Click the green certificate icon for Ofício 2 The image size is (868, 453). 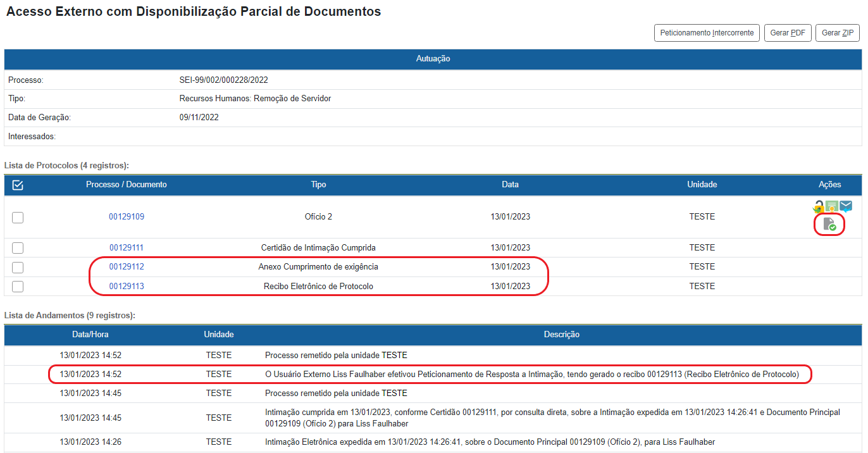[x=832, y=206]
